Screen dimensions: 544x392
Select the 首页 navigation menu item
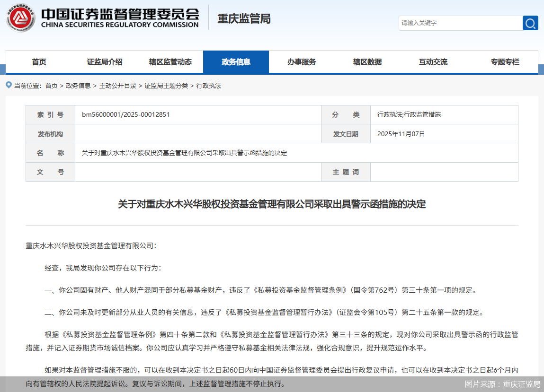point(38,61)
